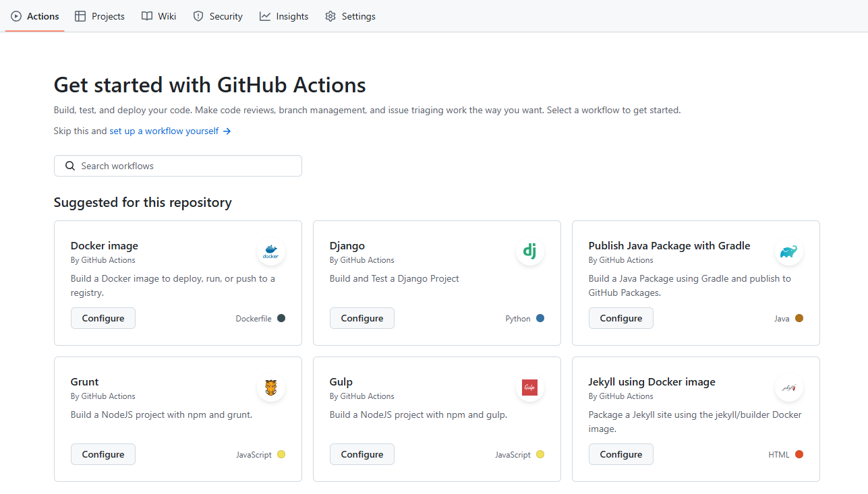Viewport: 868px width, 494px height.
Task: Click 'Get started with GitHub Actions' heading
Action: click(210, 85)
